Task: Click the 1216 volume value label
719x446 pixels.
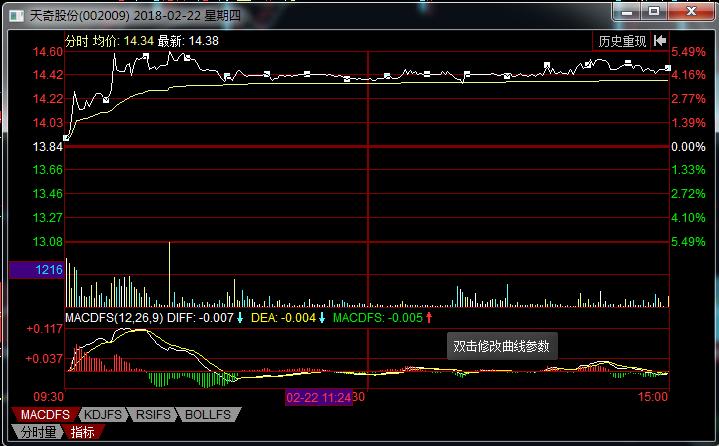Action: (x=36, y=270)
